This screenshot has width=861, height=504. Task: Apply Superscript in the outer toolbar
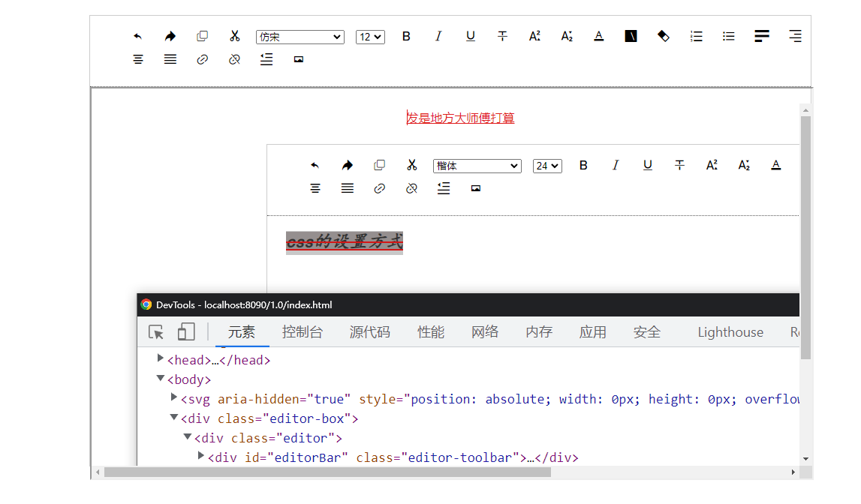[x=534, y=36]
